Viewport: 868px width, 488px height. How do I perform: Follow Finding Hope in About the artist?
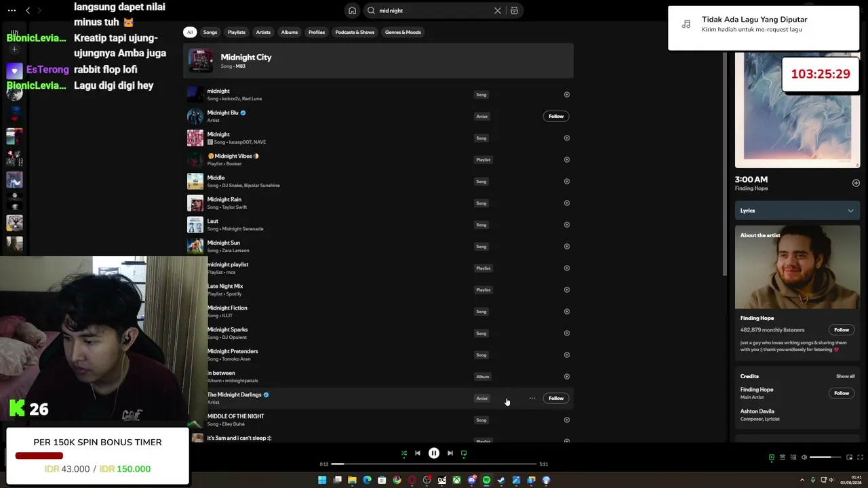point(842,330)
